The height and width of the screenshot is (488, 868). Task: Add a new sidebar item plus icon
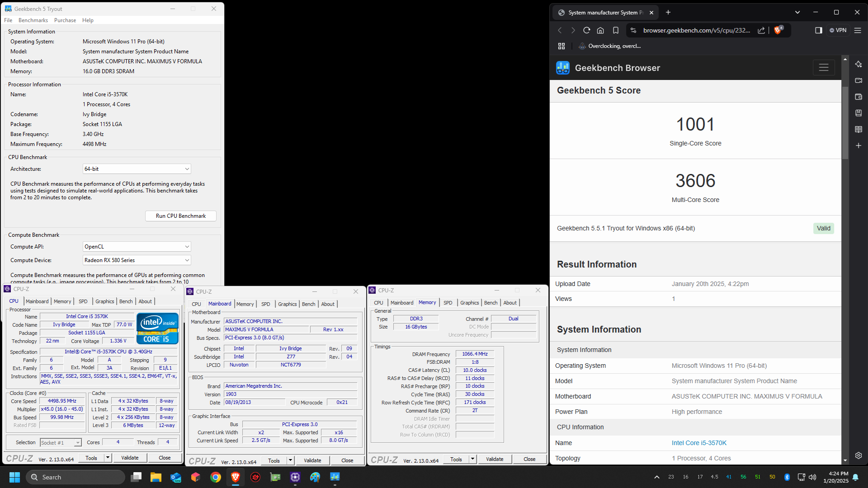pos(859,145)
